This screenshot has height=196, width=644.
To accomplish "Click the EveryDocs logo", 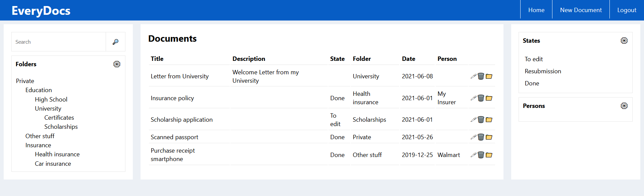I will pyautogui.click(x=41, y=11).
